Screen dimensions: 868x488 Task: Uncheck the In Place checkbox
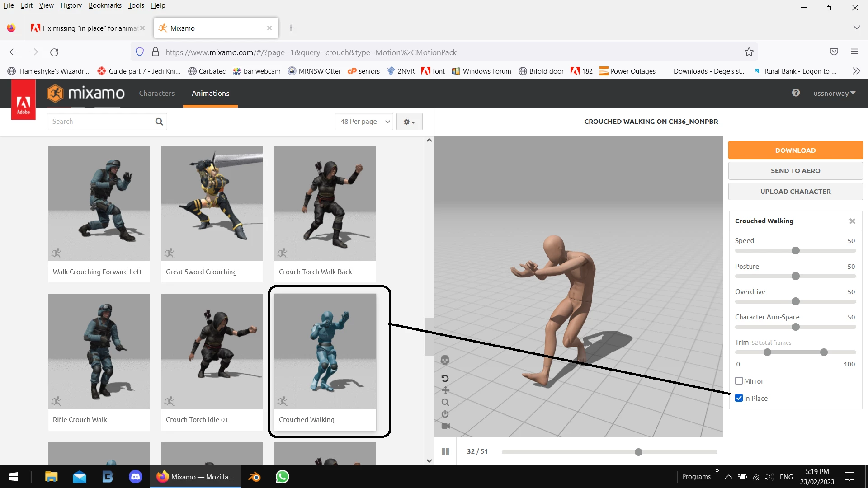[x=739, y=398]
